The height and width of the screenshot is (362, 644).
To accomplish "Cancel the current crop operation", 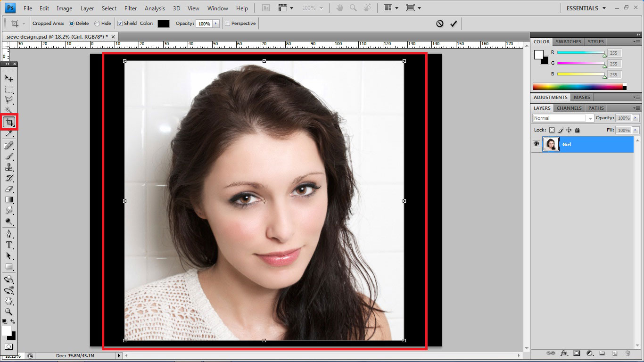I will pyautogui.click(x=440, y=24).
